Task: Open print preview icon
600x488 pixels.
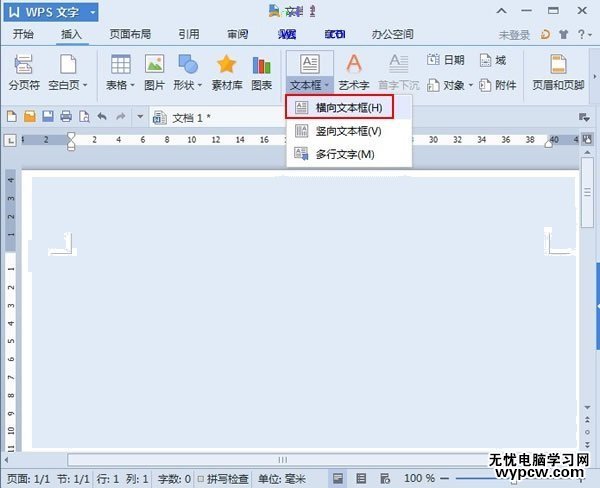Action: [x=84, y=116]
